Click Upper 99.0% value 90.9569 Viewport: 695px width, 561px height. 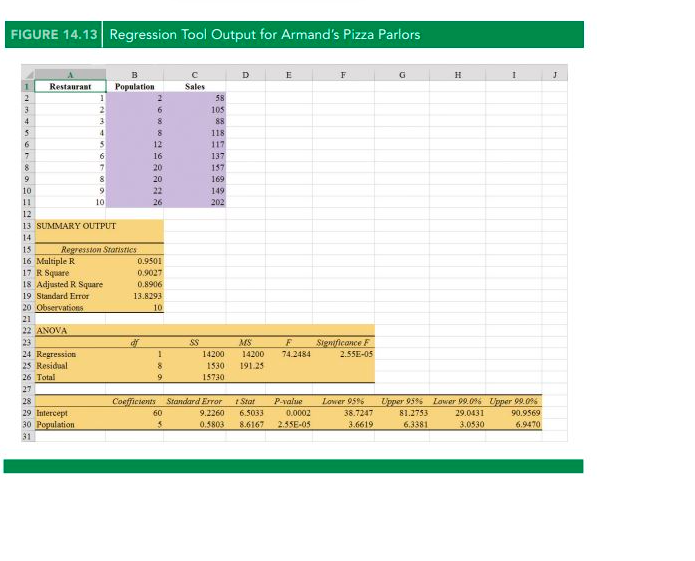tap(526, 413)
